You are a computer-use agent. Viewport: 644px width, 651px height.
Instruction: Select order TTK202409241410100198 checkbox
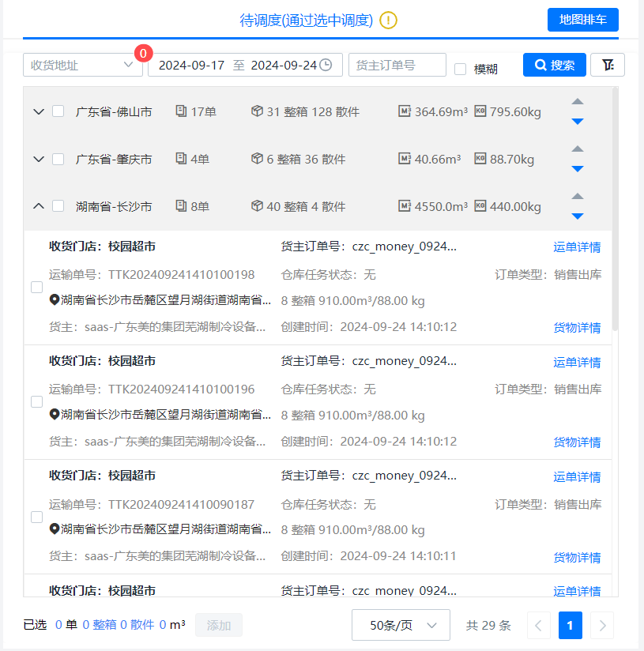coord(36,287)
